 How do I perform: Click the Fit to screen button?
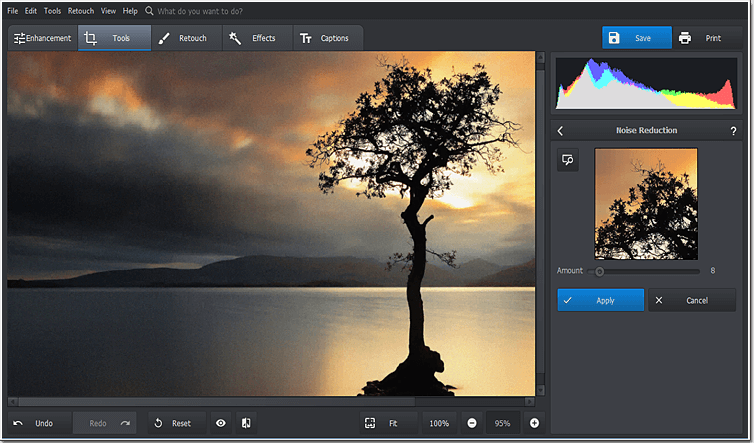pyautogui.click(x=389, y=423)
